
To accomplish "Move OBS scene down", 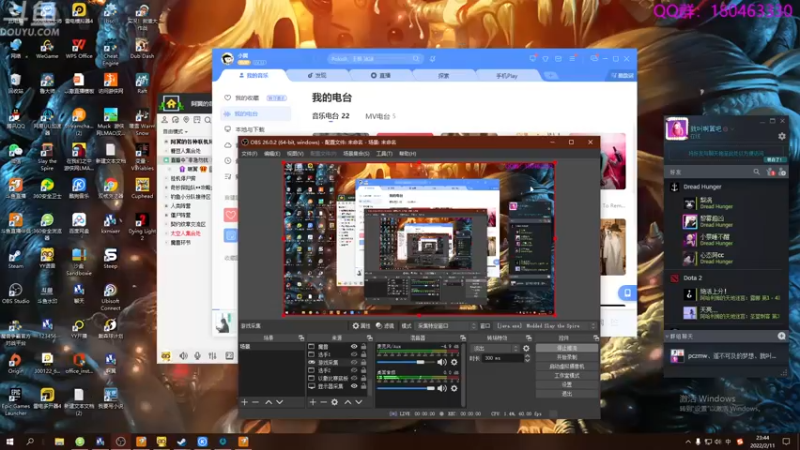I will [280, 402].
